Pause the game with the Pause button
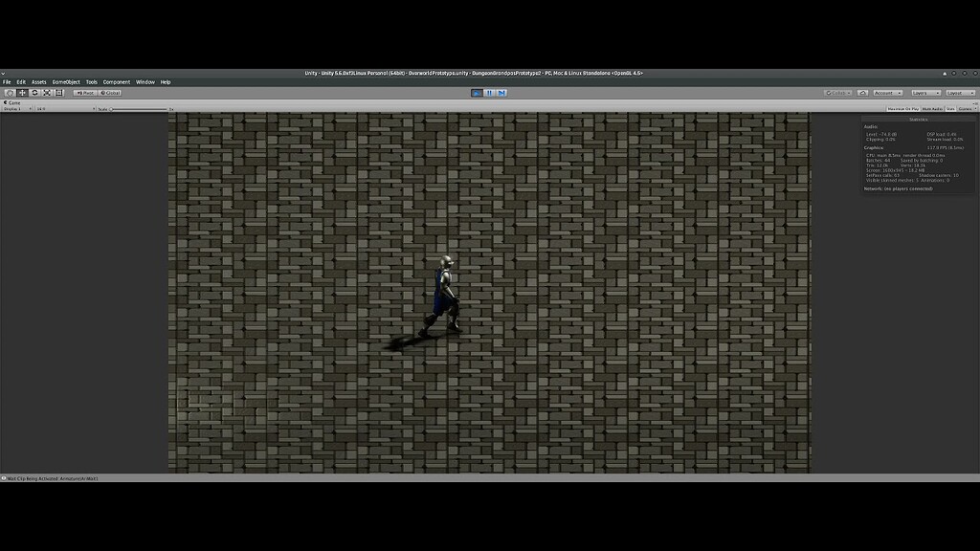This screenshot has width=980, height=551. 489,92
